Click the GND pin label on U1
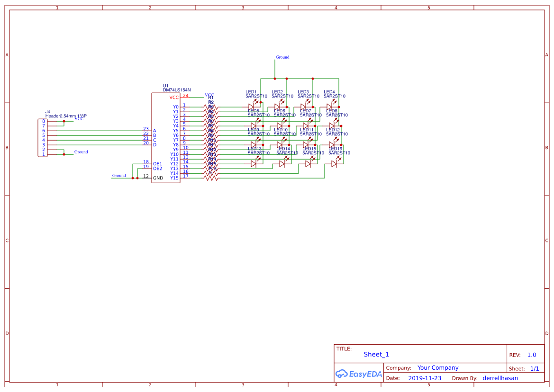This screenshot has height=392, width=554. pos(158,178)
